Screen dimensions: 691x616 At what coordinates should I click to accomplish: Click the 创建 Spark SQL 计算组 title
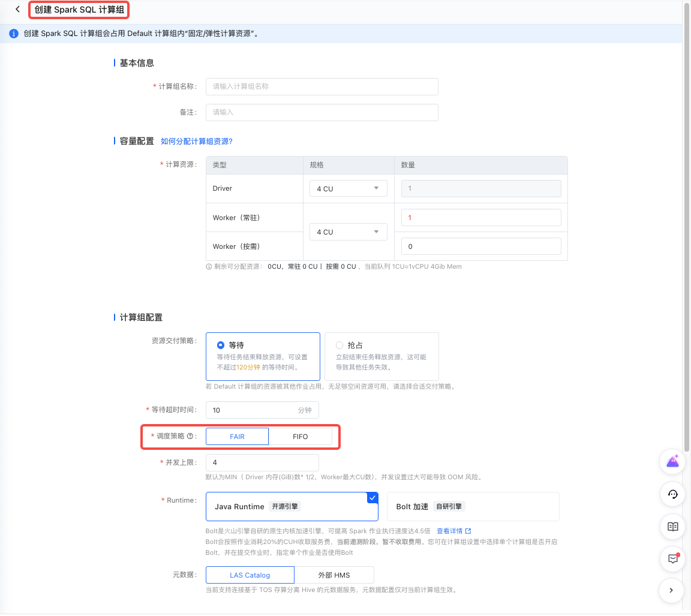coord(79,10)
